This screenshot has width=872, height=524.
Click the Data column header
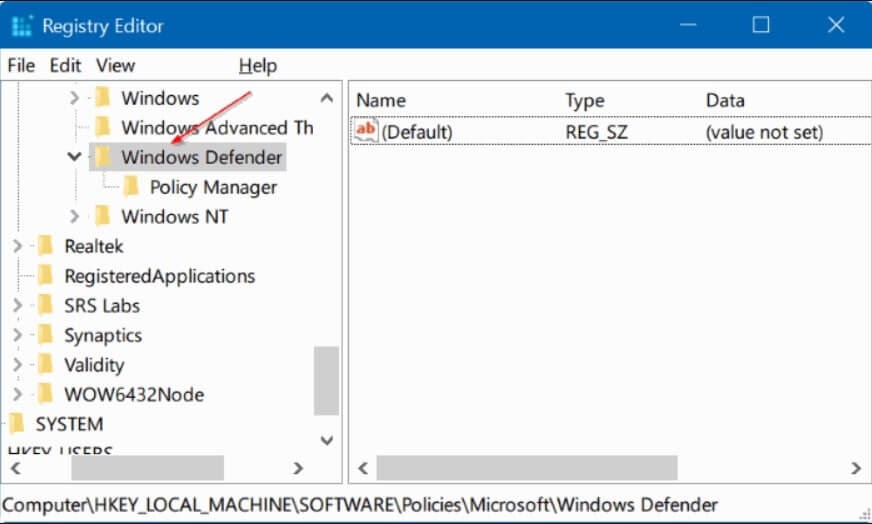tap(725, 100)
